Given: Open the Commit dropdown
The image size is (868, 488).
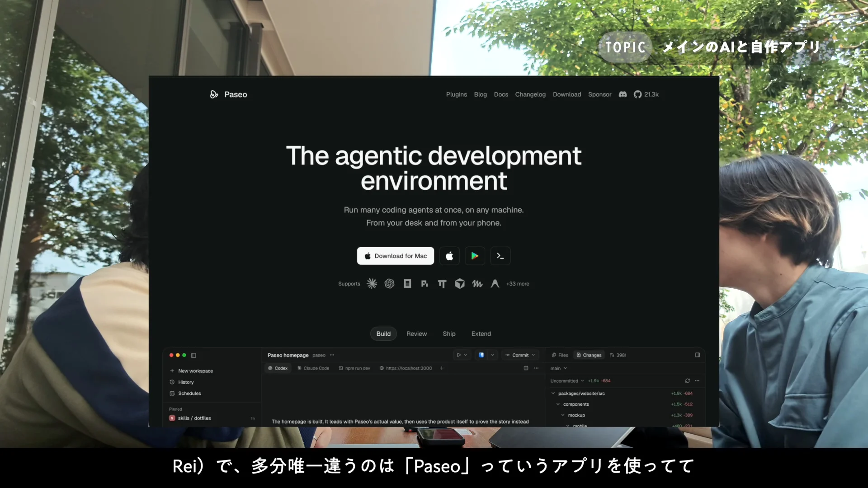Looking at the screenshot, I should (x=520, y=355).
